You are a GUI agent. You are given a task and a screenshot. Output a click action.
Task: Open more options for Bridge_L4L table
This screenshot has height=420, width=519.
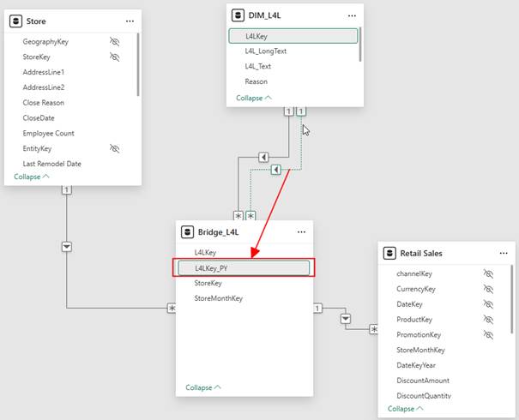(301, 232)
